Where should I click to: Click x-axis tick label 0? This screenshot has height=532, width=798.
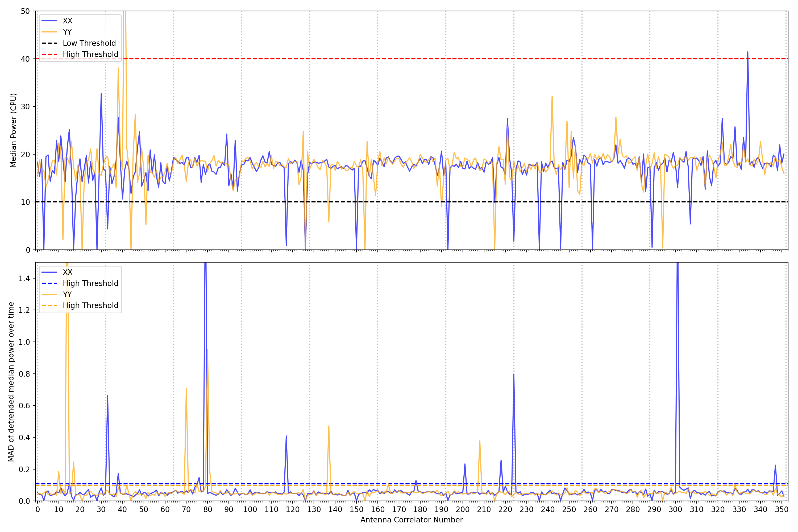point(37,510)
